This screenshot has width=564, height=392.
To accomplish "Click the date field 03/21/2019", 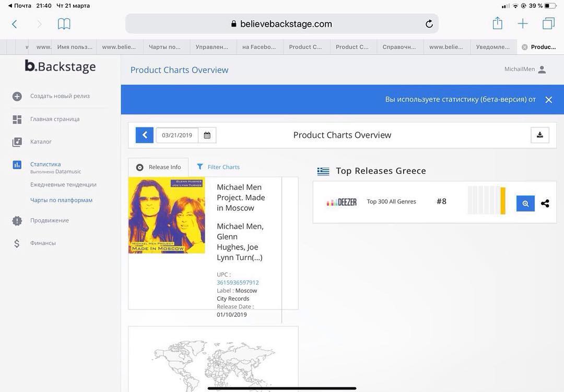I will 177,135.
